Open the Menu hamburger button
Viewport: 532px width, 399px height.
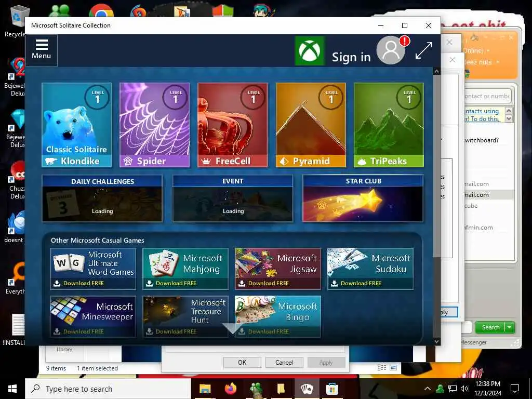tap(42, 50)
